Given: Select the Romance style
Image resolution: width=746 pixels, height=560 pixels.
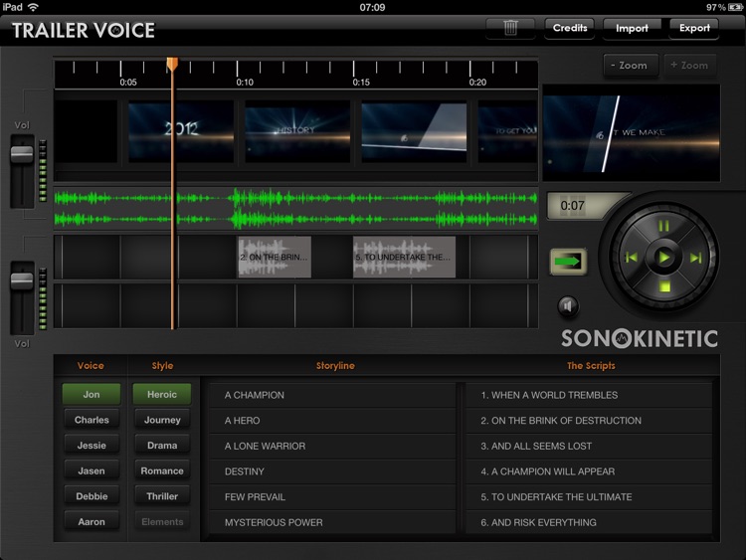Looking at the screenshot, I should coord(162,471).
